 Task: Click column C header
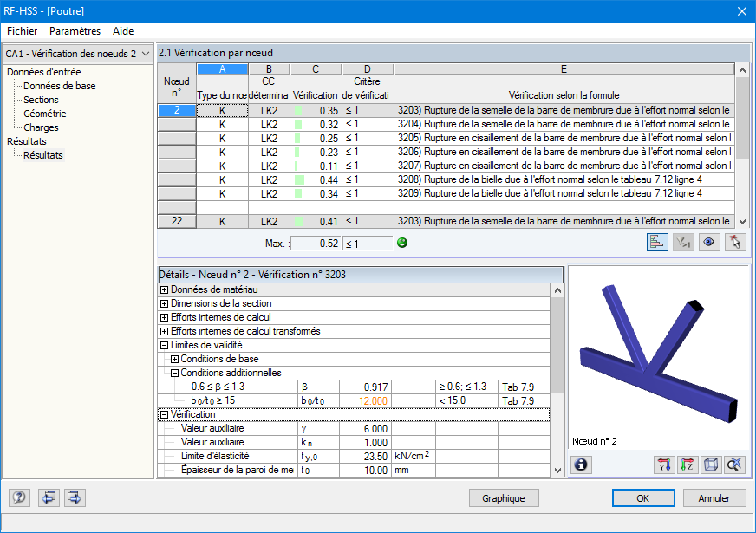[x=316, y=69]
